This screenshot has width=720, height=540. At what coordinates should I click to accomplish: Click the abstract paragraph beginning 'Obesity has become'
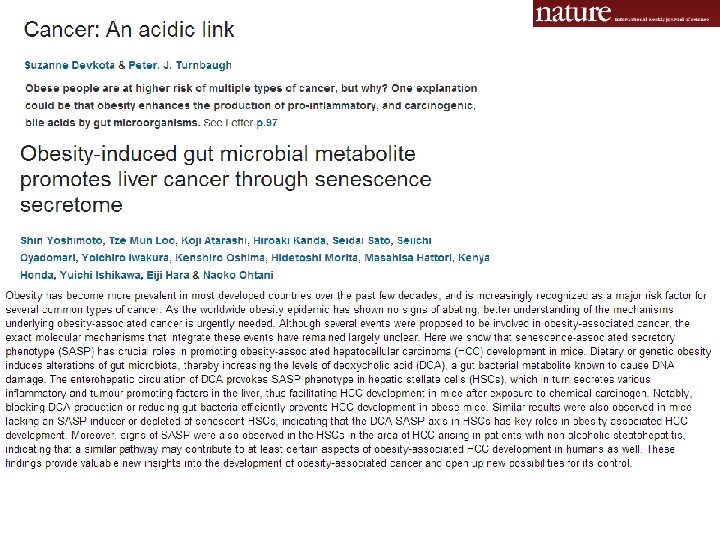click(358, 379)
